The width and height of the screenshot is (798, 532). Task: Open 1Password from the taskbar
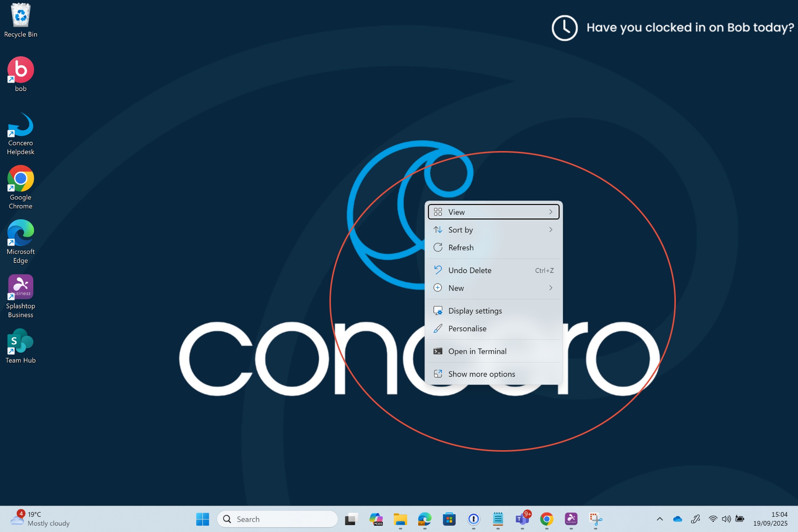coord(473,519)
